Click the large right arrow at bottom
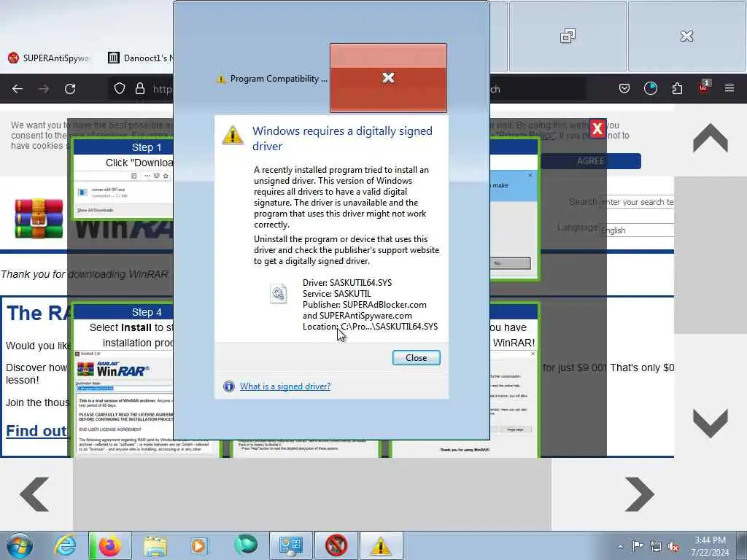 pos(639,494)
